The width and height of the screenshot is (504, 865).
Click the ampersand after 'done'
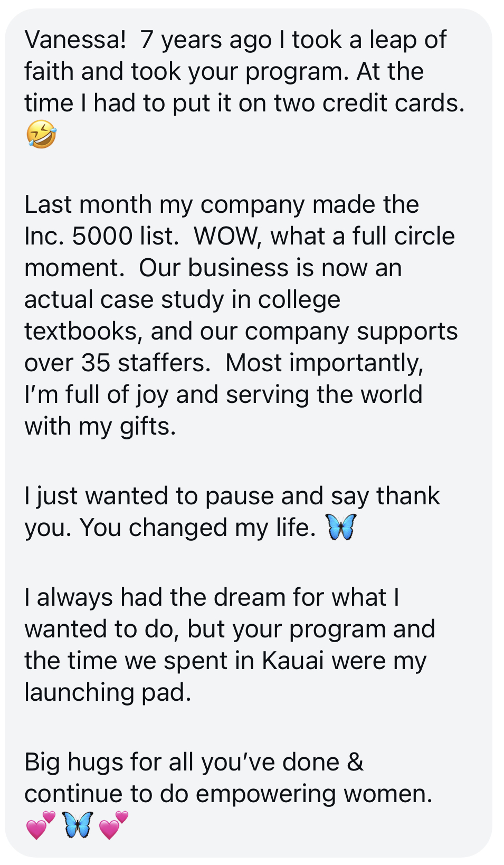[355, 762]
